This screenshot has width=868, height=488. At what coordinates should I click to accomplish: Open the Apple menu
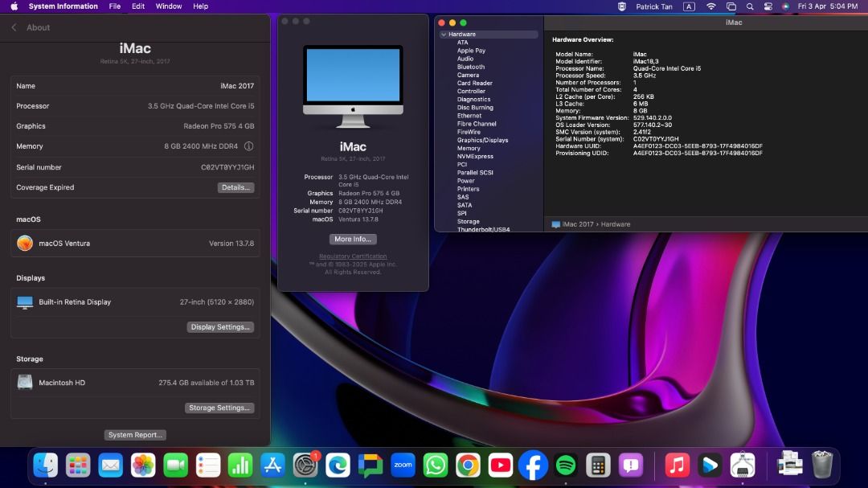(14, 6)
